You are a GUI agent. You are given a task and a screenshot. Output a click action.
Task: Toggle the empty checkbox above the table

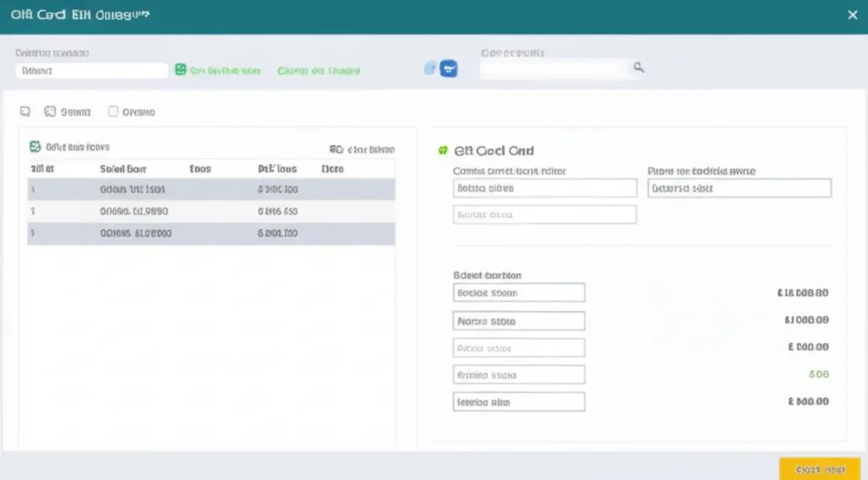pos(113,112)
